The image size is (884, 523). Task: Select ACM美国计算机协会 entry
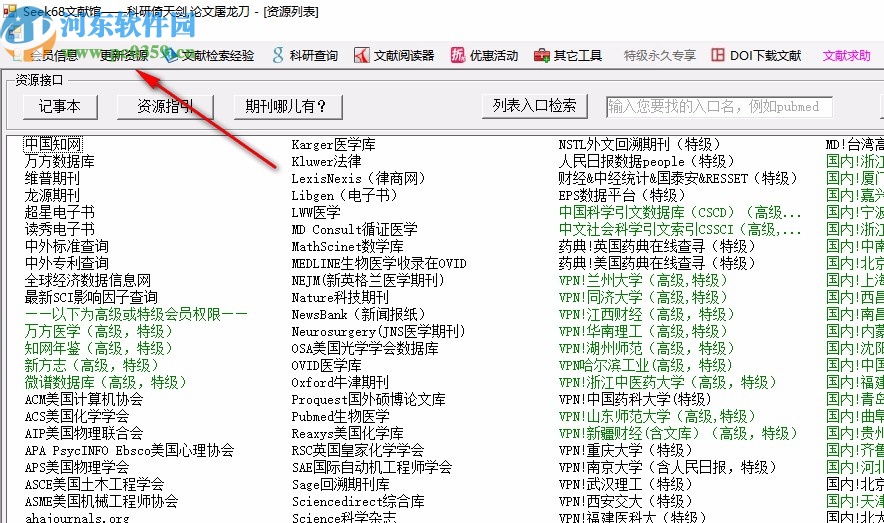(84, 400)
